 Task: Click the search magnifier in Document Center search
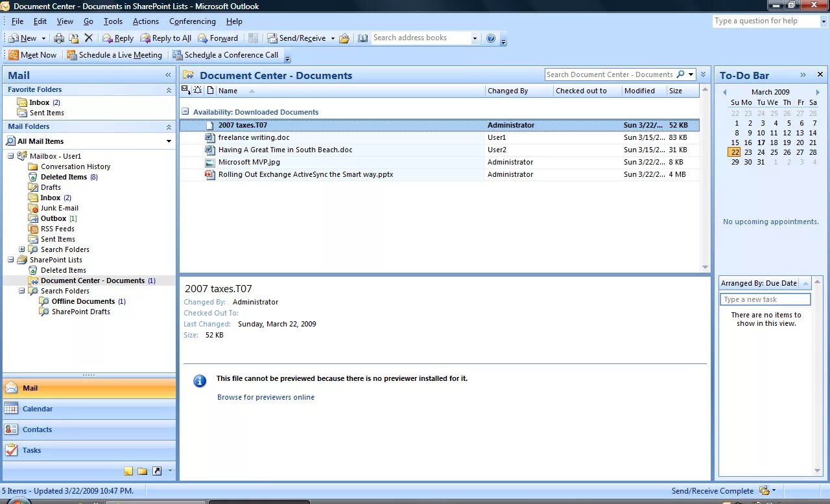(x=680, y=74)
